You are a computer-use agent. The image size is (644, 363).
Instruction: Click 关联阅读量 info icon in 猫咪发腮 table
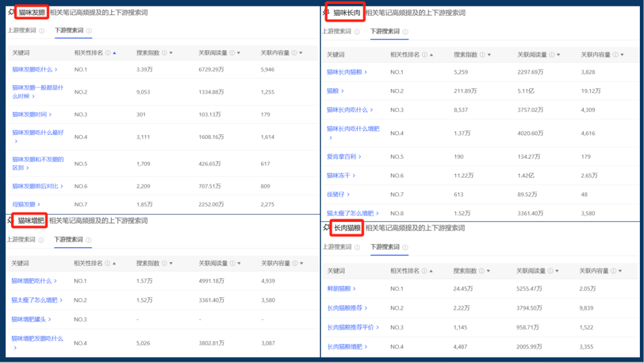tap(232, 53)
